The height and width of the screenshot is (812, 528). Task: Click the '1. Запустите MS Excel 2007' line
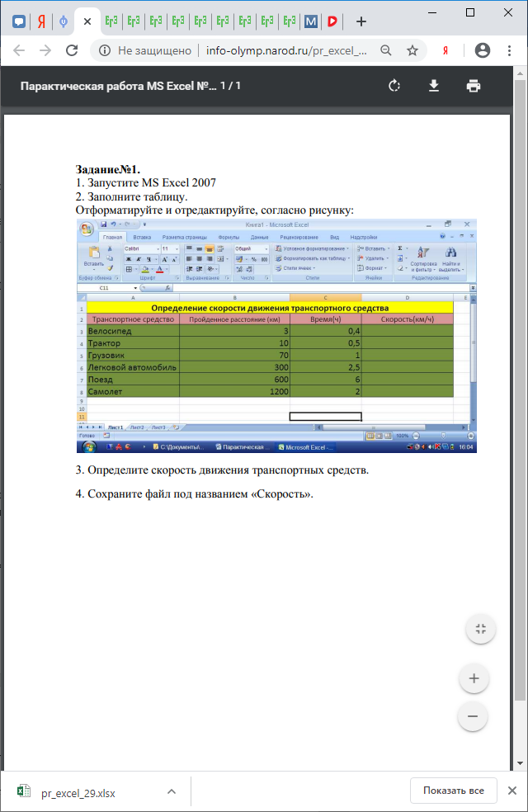[146, 183]
